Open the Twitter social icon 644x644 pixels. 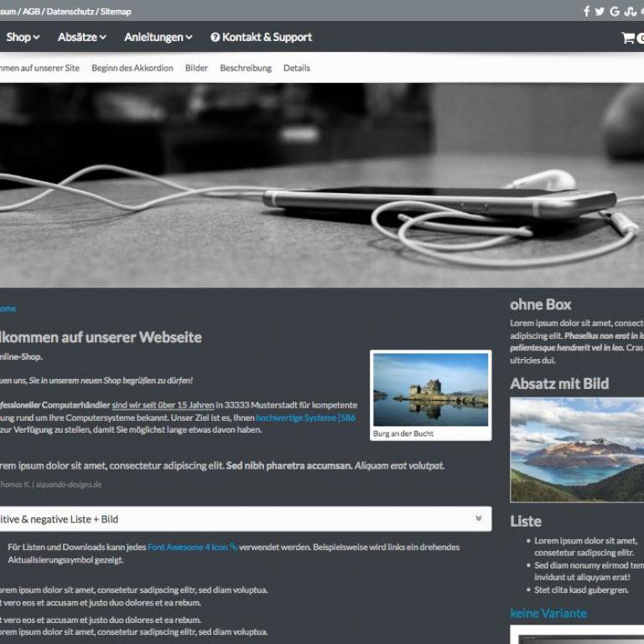pos(600,12)
